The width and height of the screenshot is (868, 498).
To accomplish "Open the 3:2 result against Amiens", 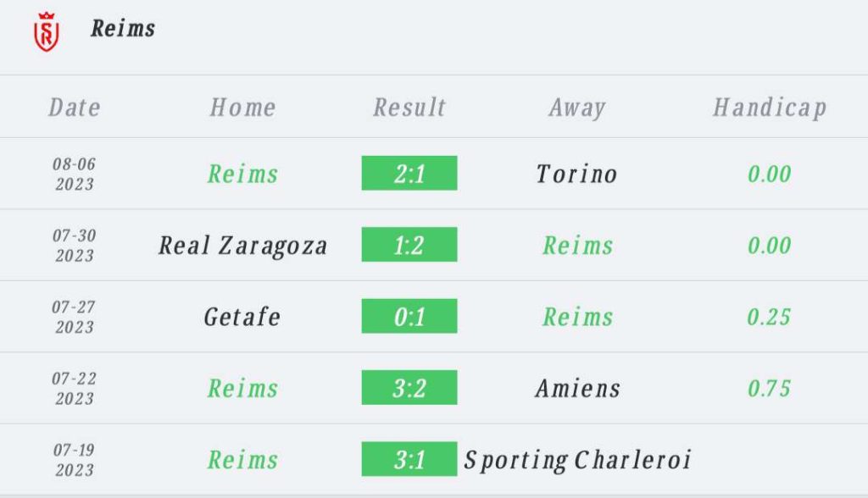I will (x=409, y=387).
